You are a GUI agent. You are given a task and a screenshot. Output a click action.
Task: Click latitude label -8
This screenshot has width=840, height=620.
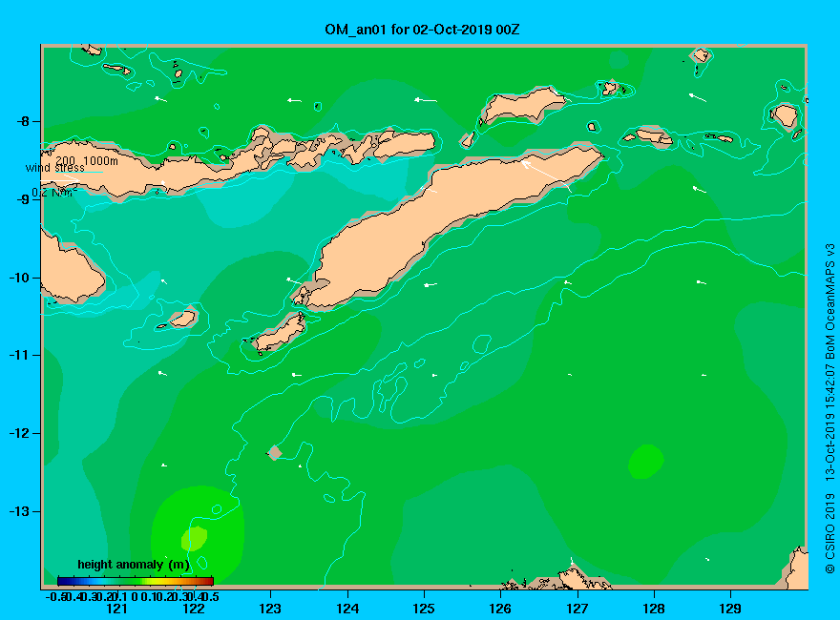click(23, 121)
